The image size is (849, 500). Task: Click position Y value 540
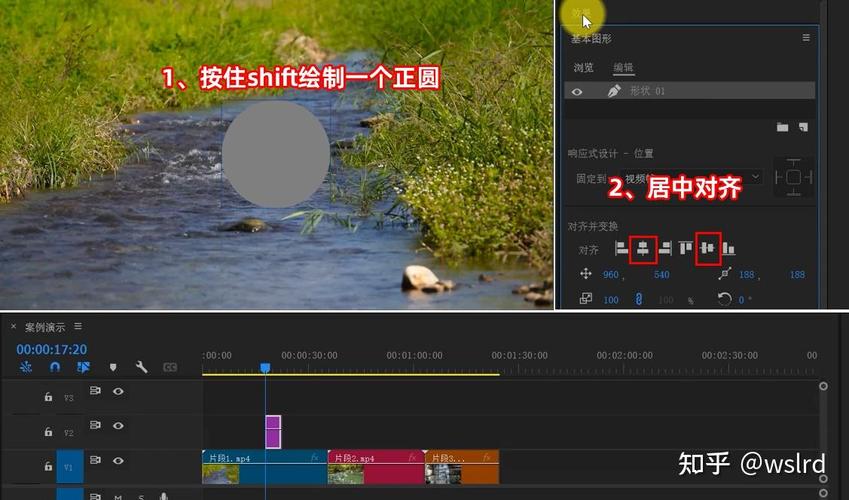[662, 275]
